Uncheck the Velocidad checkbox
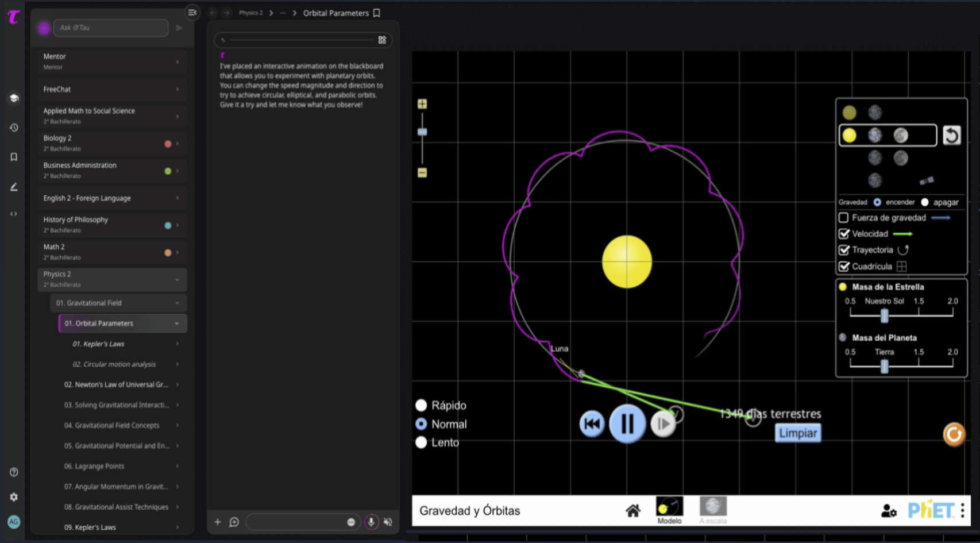Viewport: 980px width, 543px height. [844, 234]
